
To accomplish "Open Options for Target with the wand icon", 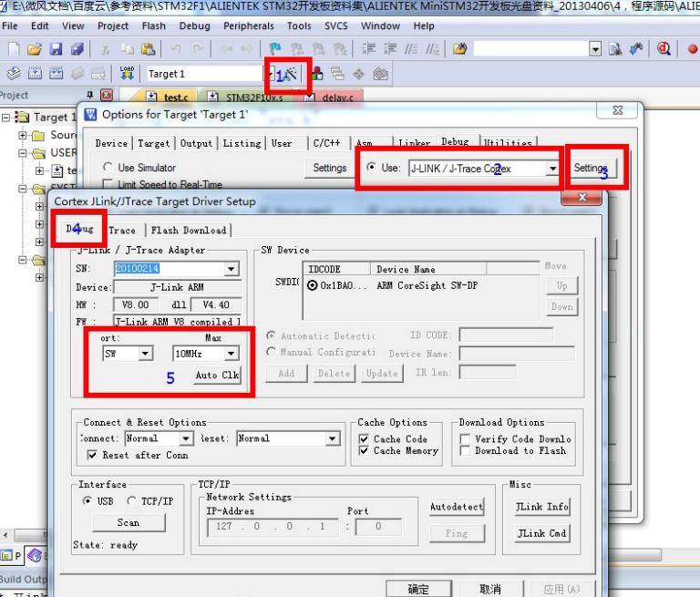I will click(x=290, y=74).
